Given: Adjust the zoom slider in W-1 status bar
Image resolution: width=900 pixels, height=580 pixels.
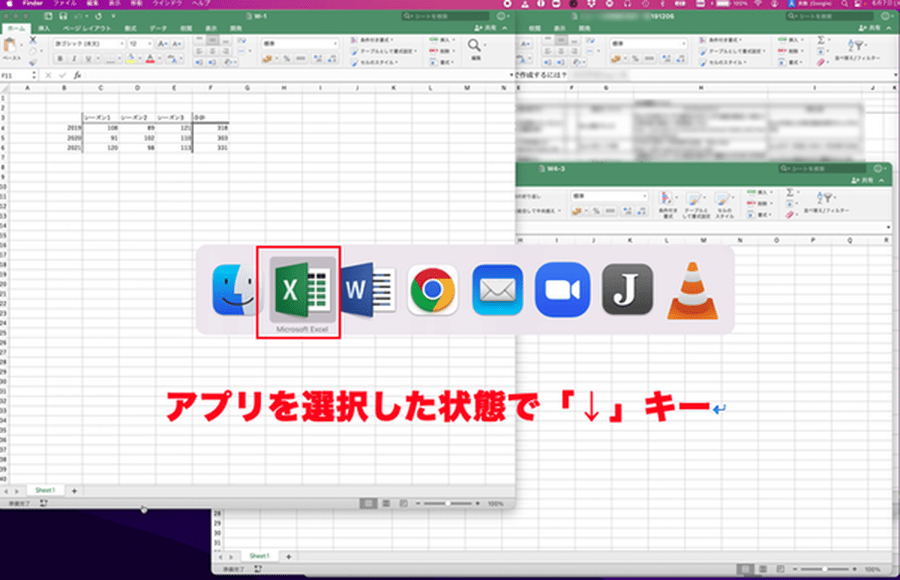Looking at the screenshot, I should pos(448,504).
